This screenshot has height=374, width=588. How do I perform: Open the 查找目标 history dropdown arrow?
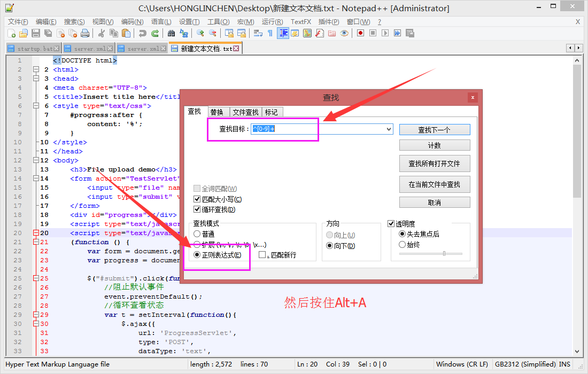tap(389, 129)
